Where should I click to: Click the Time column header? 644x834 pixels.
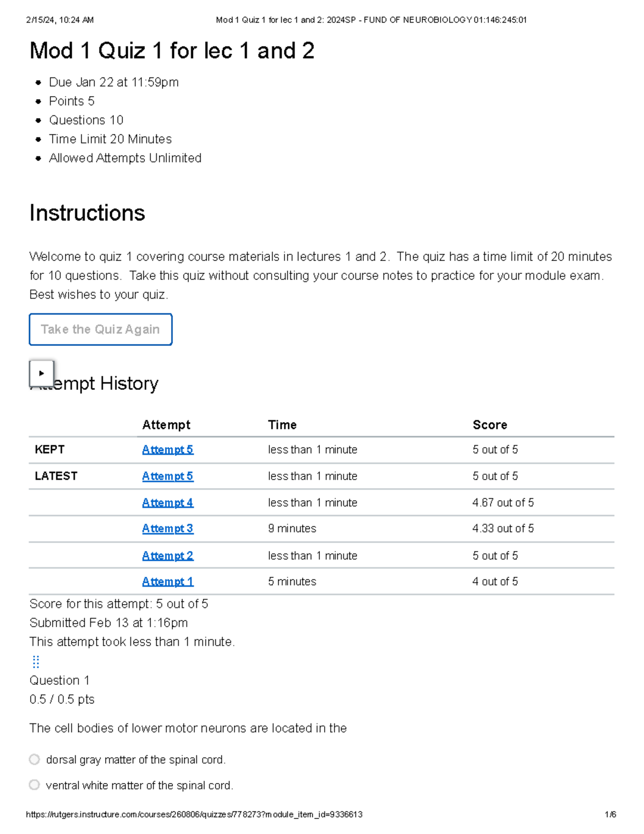point(282,425)
